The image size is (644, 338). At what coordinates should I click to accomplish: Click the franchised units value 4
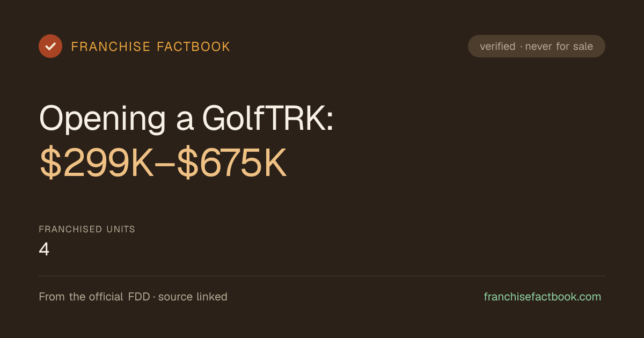44,249
